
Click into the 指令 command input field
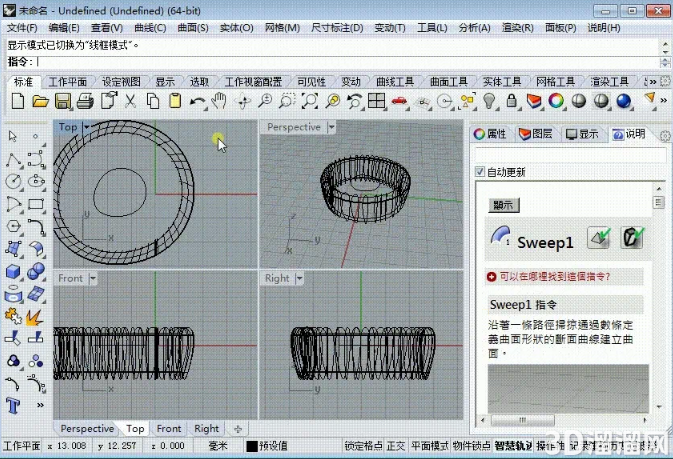point(347,62)
